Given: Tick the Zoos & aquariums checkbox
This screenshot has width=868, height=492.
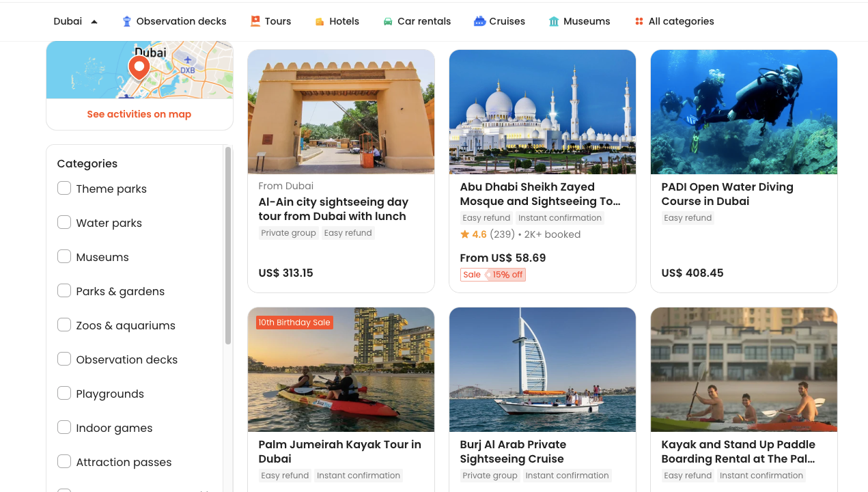Looking at the screenshot, I should (64, 325).
